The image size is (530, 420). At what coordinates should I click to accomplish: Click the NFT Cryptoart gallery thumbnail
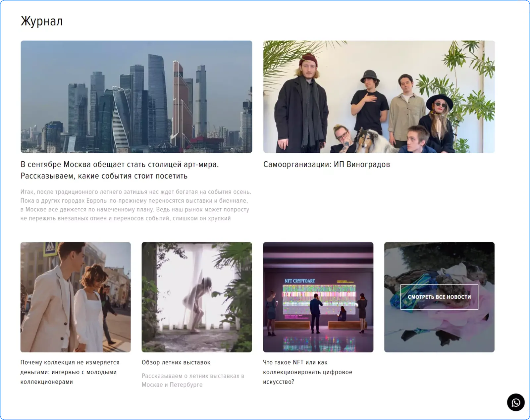click(x=318, y=297)
